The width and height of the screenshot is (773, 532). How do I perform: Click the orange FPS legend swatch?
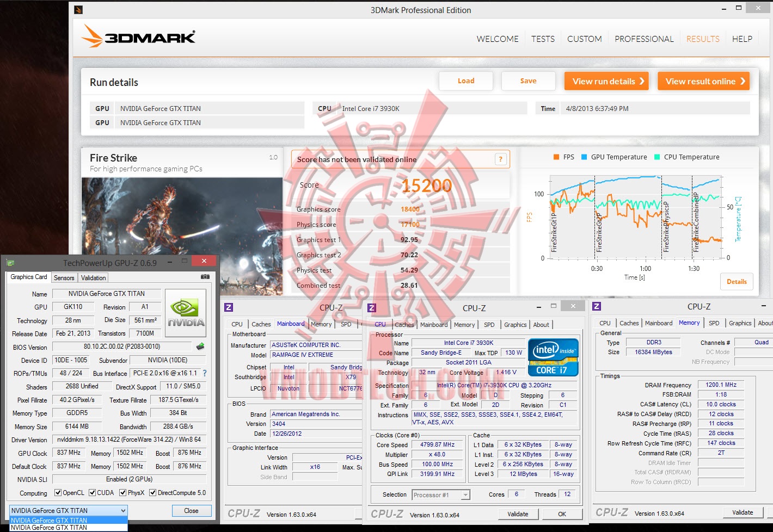coord(556,157)
